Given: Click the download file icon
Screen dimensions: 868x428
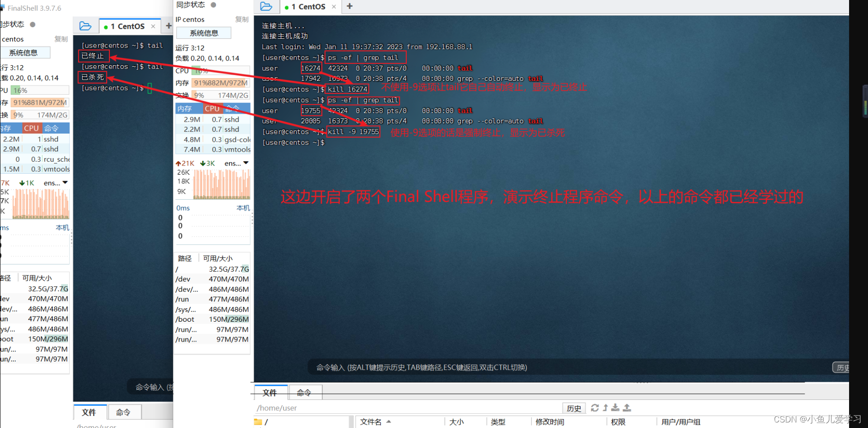Looking at the screenshot, I should click(615, 408).
